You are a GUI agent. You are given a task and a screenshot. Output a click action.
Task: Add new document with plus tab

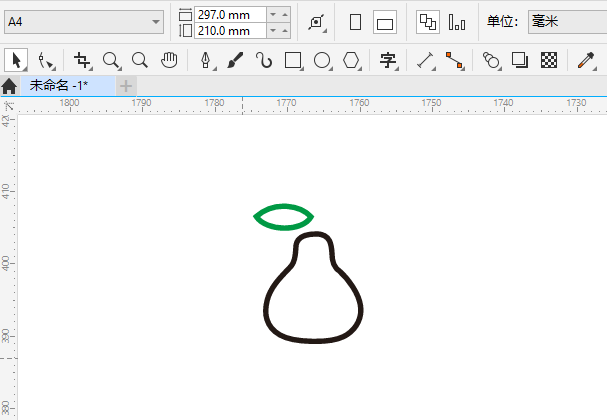(126, 86)
